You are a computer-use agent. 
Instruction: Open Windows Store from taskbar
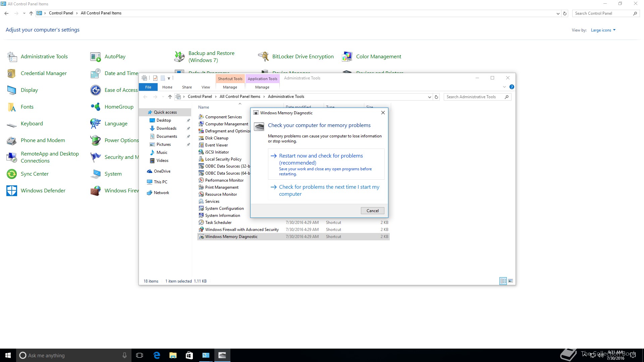[x=189, y=355]
